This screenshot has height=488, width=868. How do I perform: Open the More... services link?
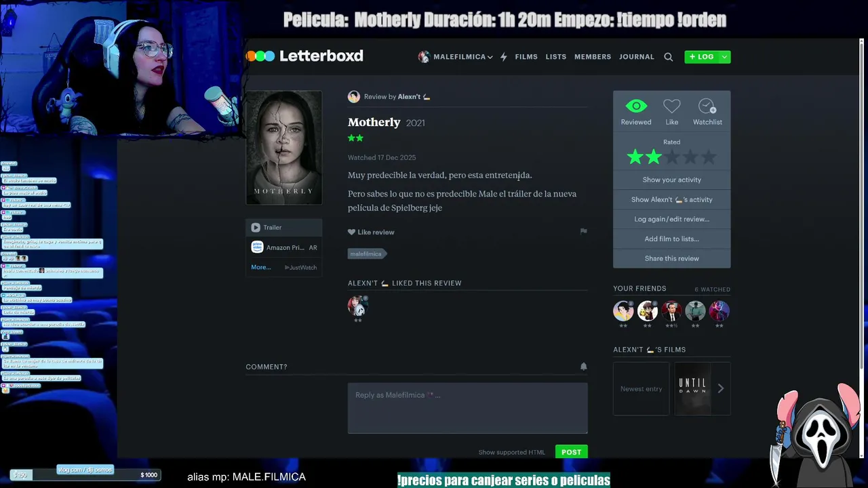[261, 267]
